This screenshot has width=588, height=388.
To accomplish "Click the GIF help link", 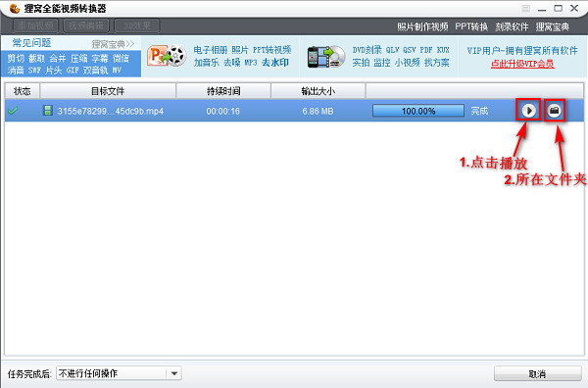I will [x=73, y=71].
